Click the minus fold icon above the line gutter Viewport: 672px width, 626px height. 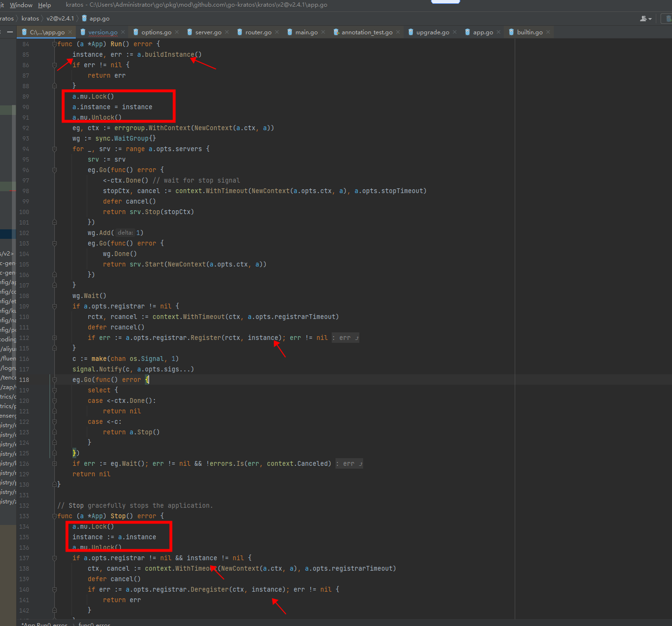click(10, 32)
